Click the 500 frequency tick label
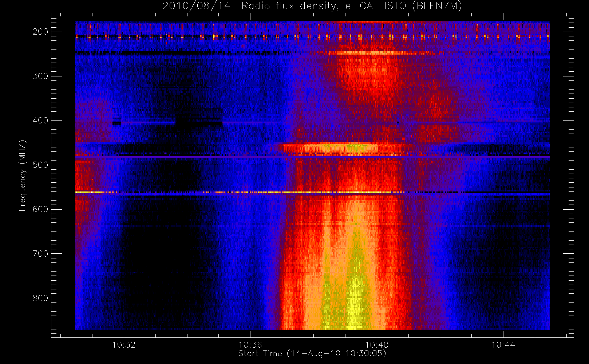 (40, 165)
